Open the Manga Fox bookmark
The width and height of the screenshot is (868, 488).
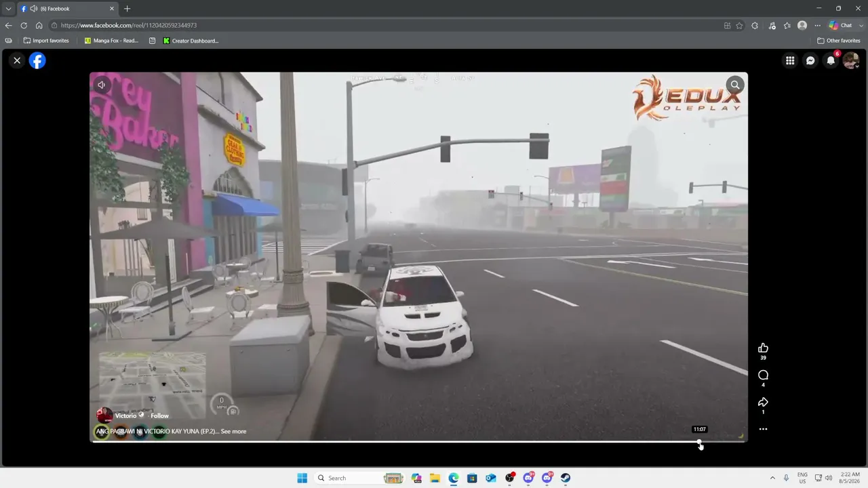(x=111, y=41)
